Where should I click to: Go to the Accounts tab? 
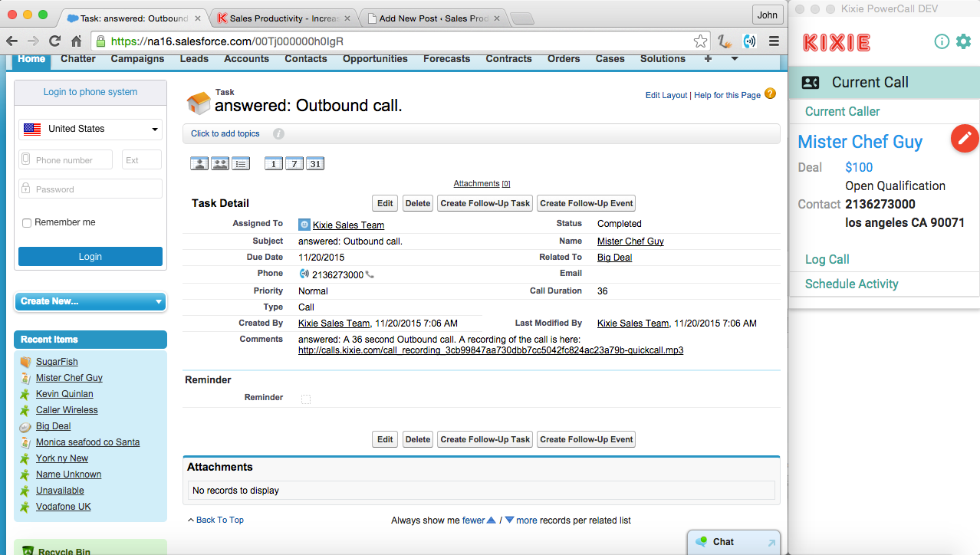[x=246, y=58]
